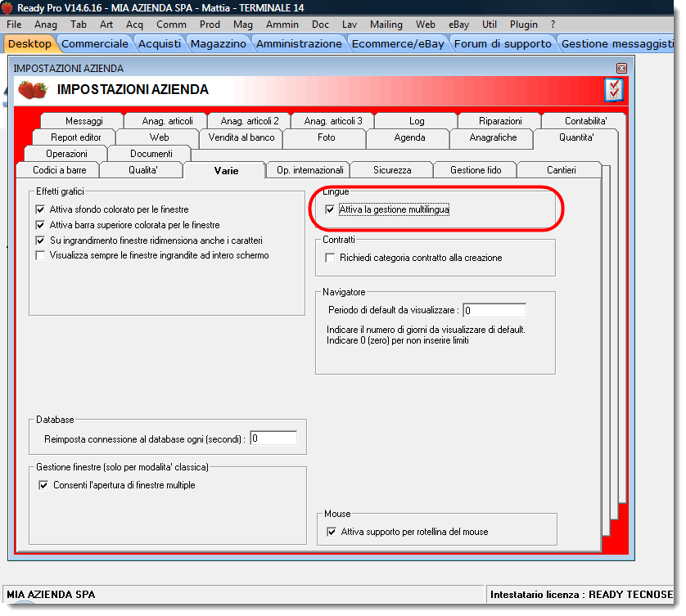686x616 pixels.
Task: Select the Anag. articoli 2 tab
Action: (x=250, y=121)
